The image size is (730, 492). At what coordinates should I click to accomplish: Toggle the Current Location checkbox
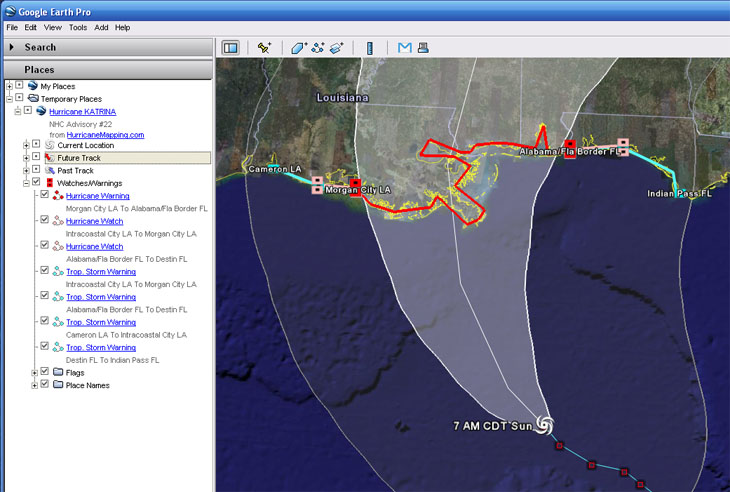[36, 144]
